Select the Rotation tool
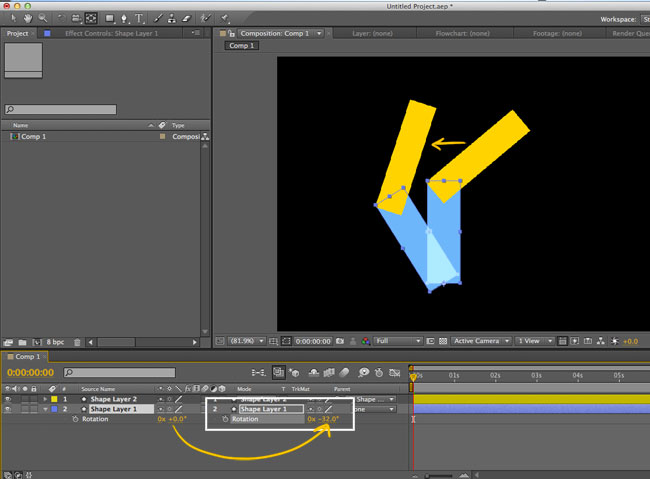This screenshot has height=479, width=650. coord(61,18)
